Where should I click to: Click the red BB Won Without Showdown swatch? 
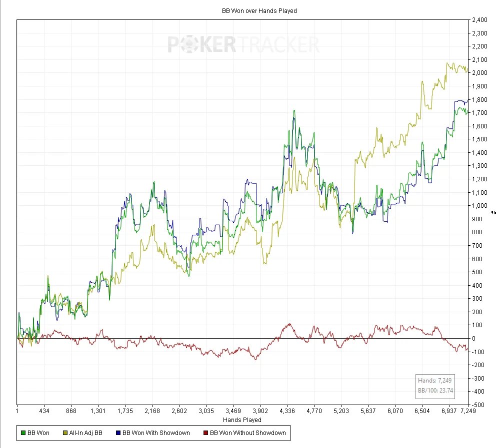pyautogui.click(x=205, y=433)
